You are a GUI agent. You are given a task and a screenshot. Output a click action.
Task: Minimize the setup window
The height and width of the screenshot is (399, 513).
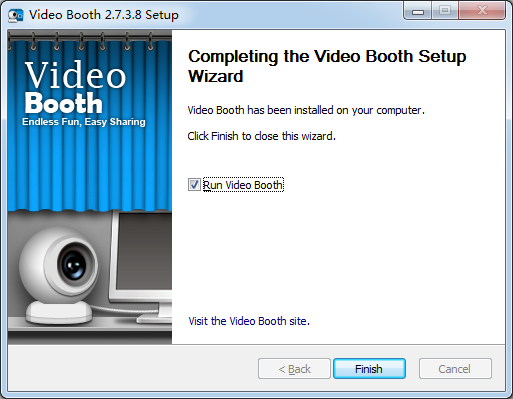[x=418, y=11]
